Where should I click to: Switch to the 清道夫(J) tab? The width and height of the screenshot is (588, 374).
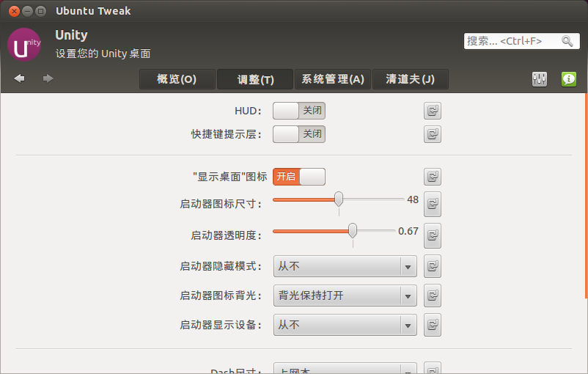click(x=411, y=79)
